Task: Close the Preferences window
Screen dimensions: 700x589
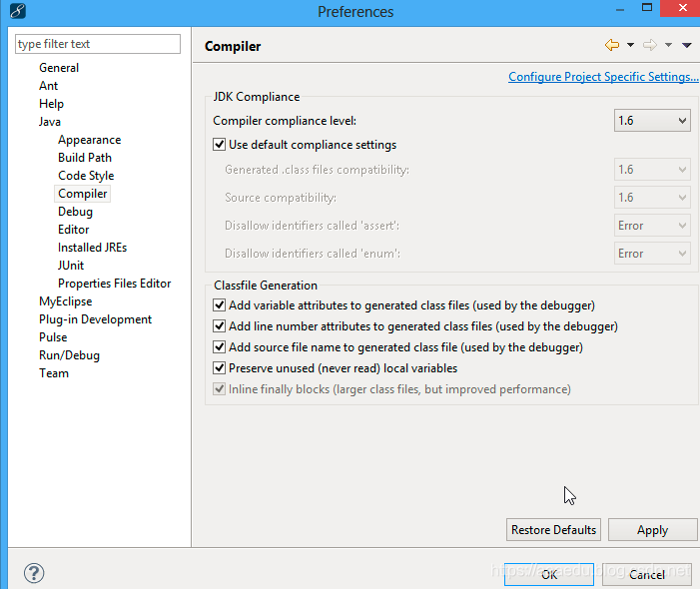Action: point(683,8)
